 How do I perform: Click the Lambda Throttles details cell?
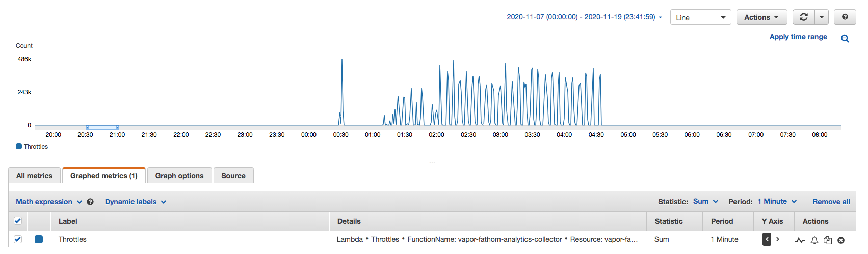487,239
